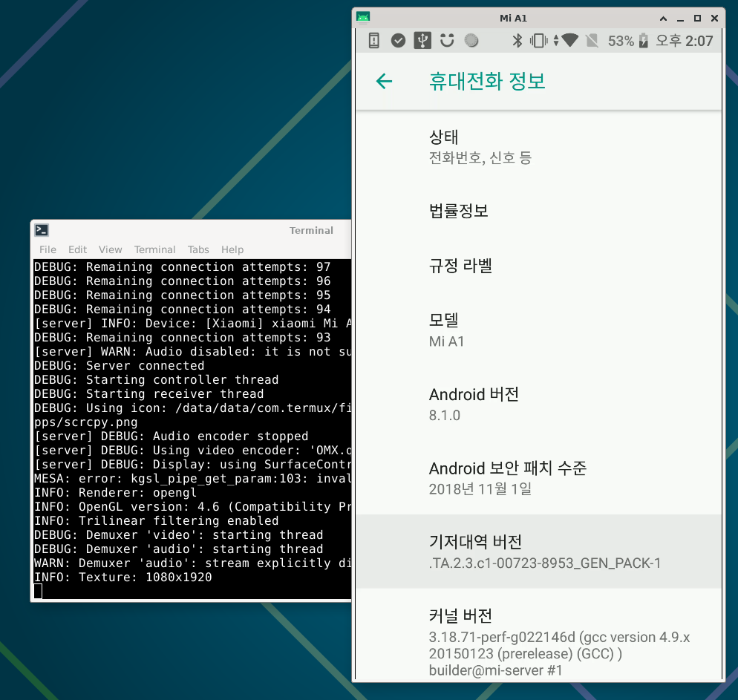The image size is (738, 700).
Task: Tap the Android 버전 8.1.0 entry
Action: pos(538,404)
